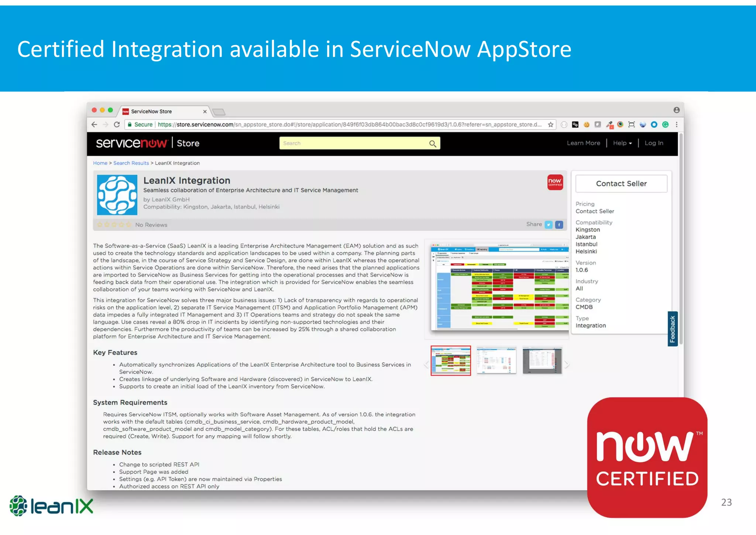Bookmark page with the star icon
Screen dimensions: 756x535
(551, 125)
